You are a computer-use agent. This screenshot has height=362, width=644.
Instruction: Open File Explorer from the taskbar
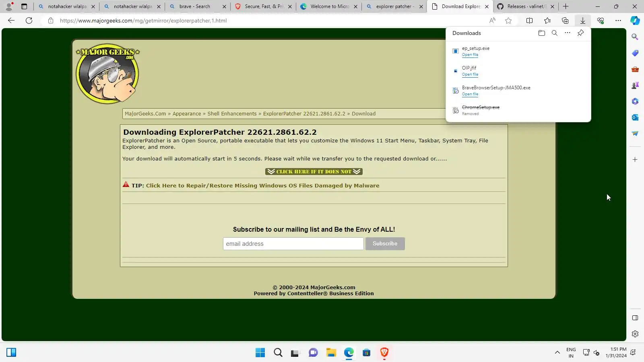coord(331,353)
